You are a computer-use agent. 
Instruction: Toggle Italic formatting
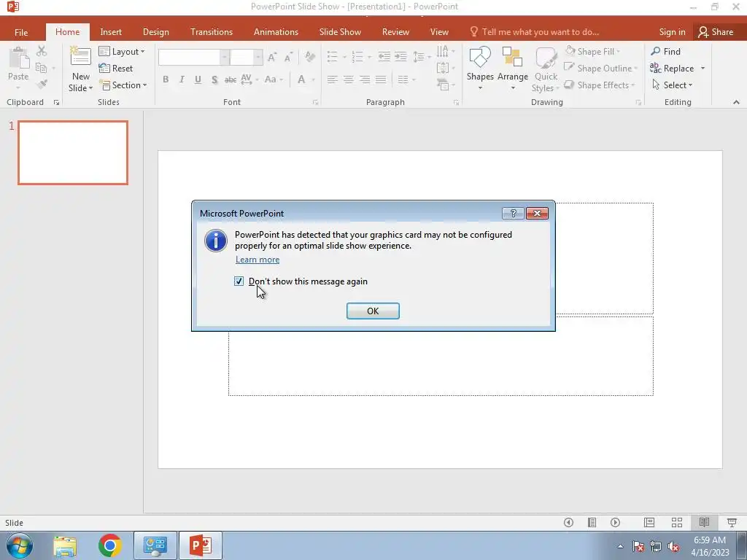point(182,79)
